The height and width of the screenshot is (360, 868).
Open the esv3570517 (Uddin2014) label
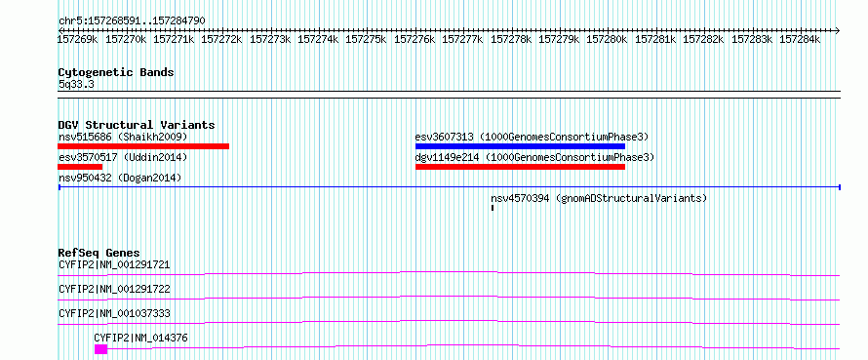[x=123, y=158]
